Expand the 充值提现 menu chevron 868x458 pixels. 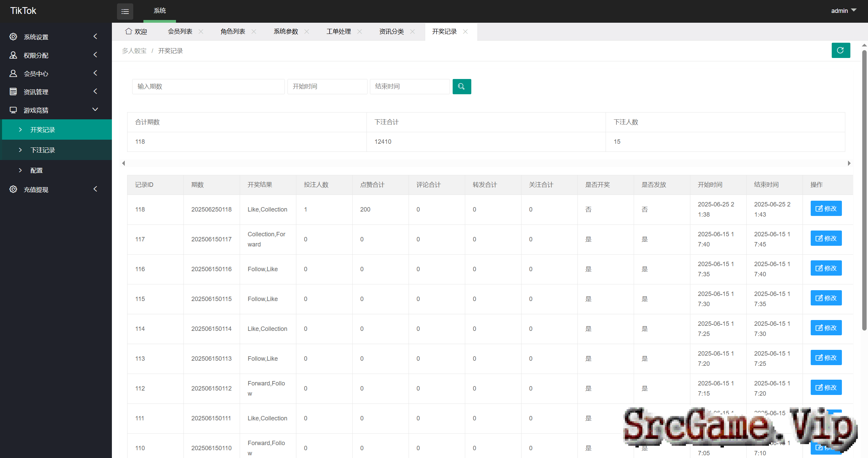pos(95,189)
